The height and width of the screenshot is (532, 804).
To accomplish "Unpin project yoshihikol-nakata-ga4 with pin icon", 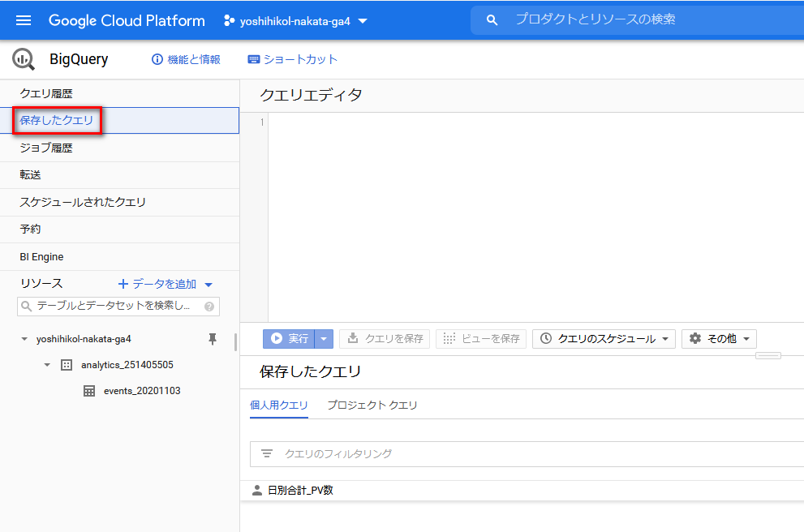I will coord(213,339).
